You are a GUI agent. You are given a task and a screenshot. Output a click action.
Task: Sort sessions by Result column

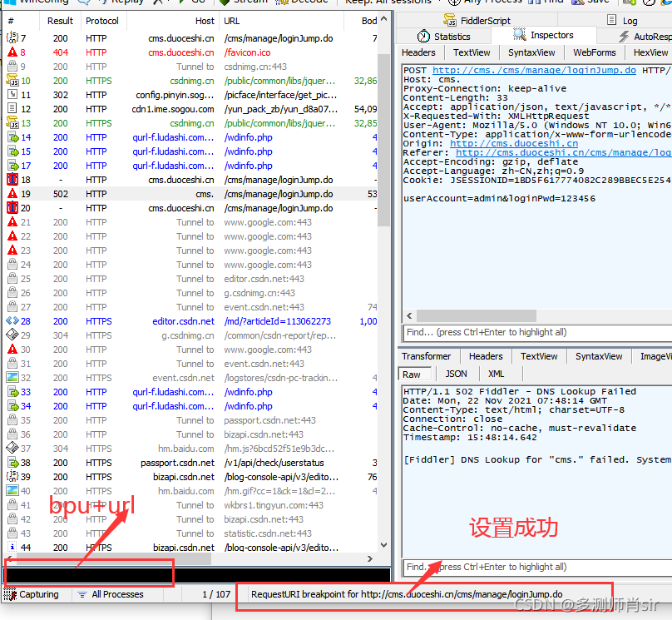[60, 21]
